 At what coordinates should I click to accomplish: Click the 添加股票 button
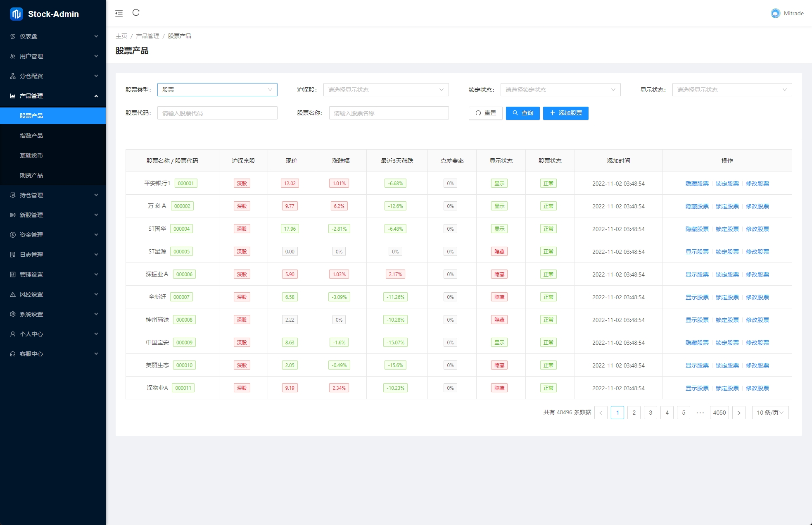coord(565,113)
